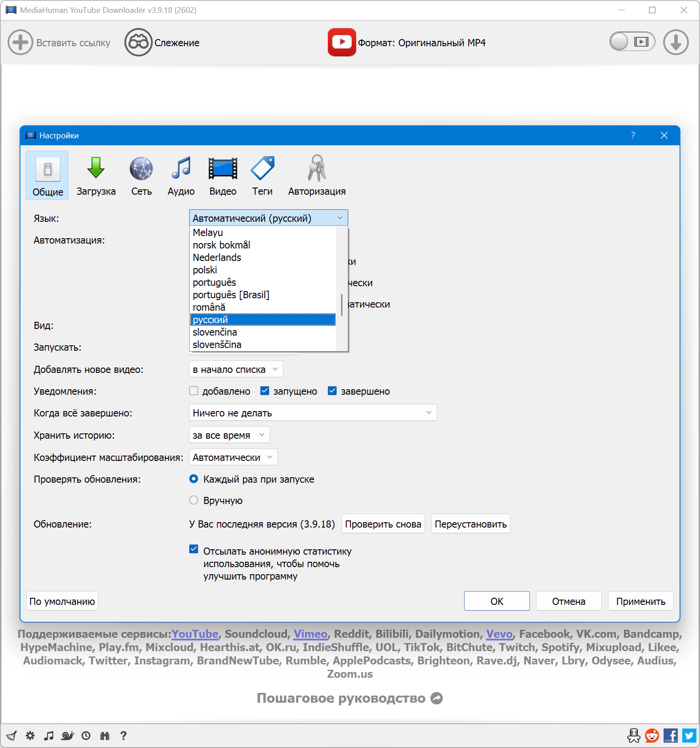This screenshot has width=700, height=748.
Task: Click the Paste link plus icon
Action: [20, 43]
